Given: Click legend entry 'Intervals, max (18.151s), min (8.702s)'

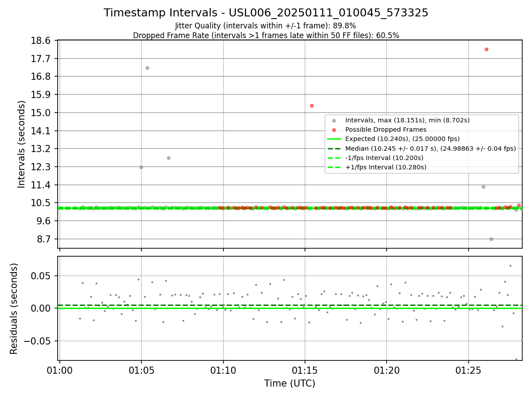Looking at the screenshot, I should pyautogui.click(x=407, y=120).
